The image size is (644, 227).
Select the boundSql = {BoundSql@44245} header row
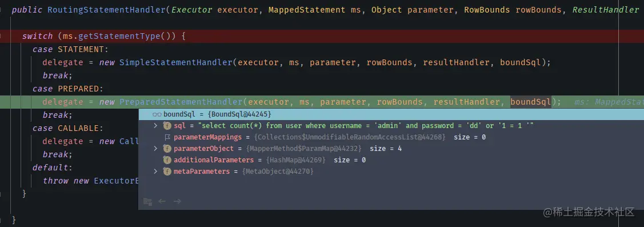click(x=391, y=114)
